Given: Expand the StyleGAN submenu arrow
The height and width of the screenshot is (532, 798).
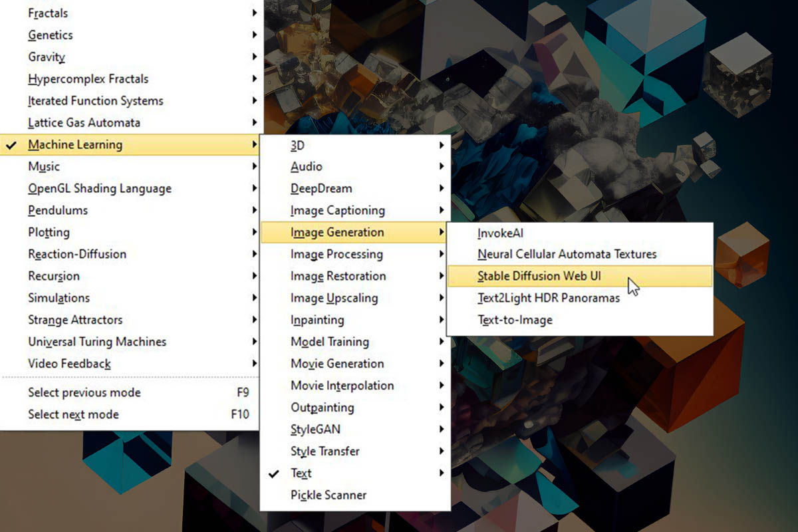Looking at the screenshot, I should tap(441, 430).
